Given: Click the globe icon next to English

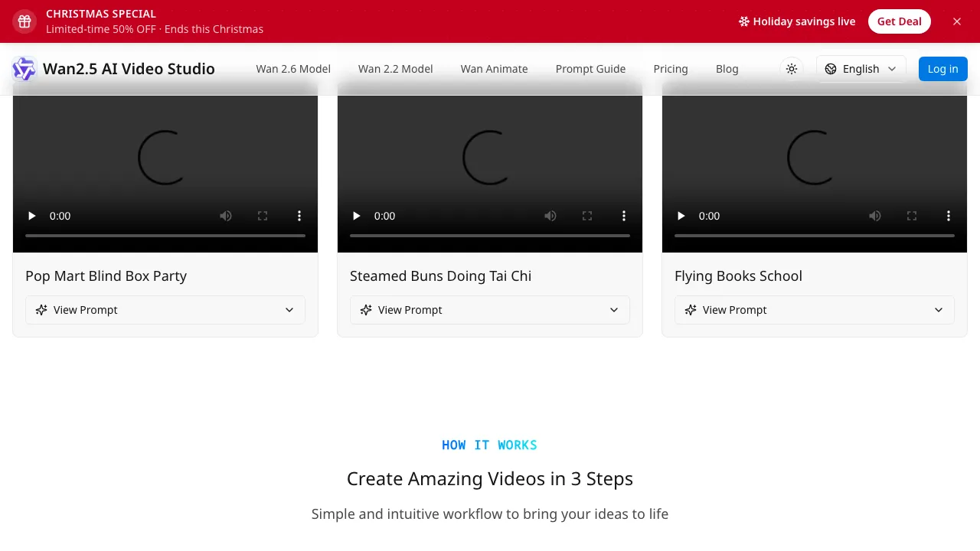Looking at the screenshot, I should click(x=831, y=69).
